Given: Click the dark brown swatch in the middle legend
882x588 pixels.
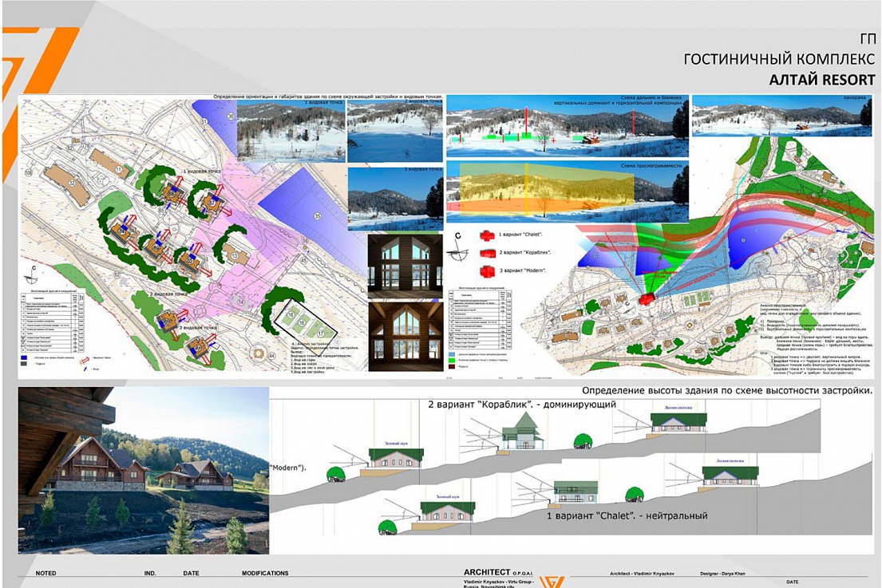Looking at the screenshot, I should [x=452, y=366].
